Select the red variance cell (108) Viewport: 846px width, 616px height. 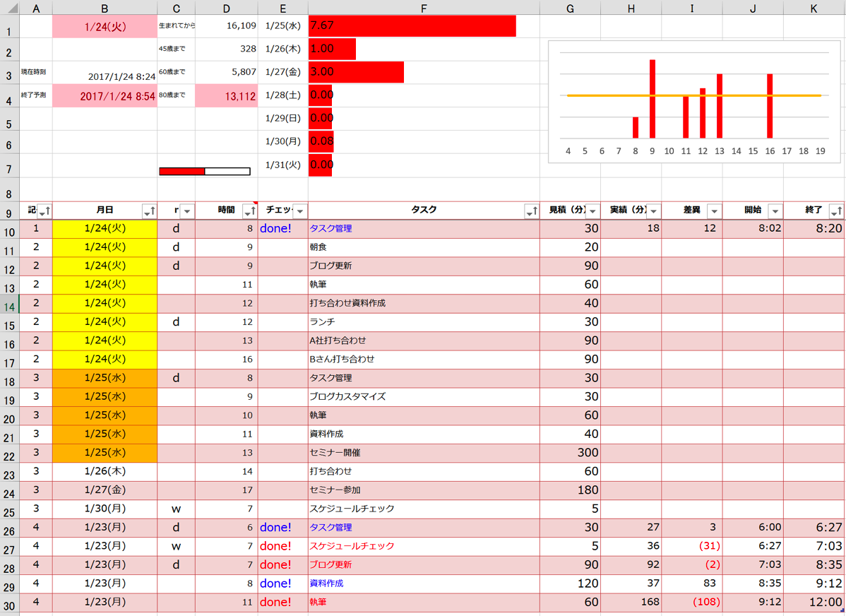[692, 603]
